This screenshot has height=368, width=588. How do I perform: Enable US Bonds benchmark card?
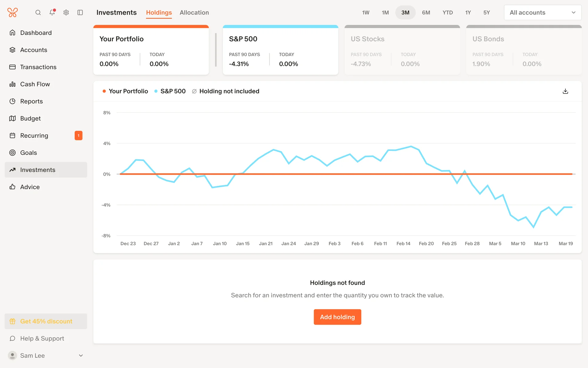coord(523,51)
